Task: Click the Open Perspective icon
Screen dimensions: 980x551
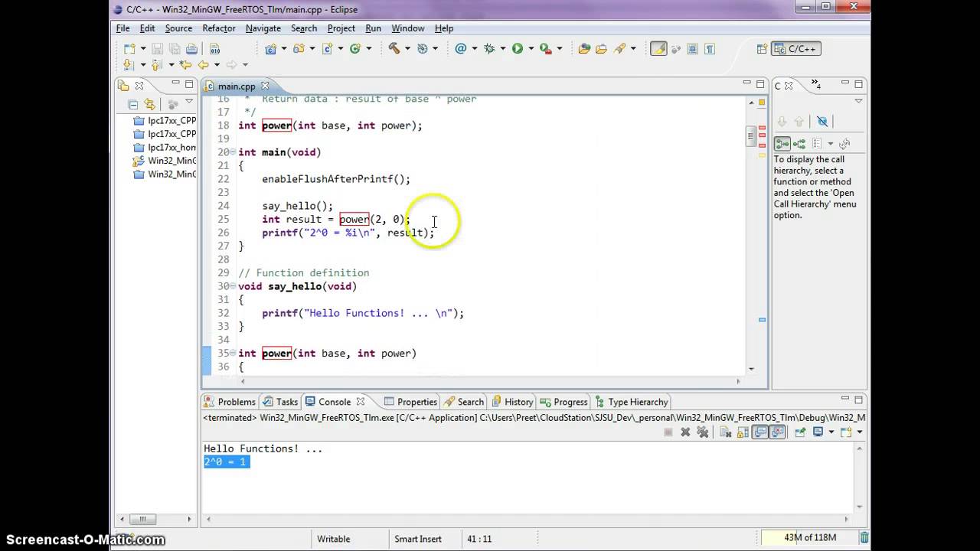Action: 762,48
